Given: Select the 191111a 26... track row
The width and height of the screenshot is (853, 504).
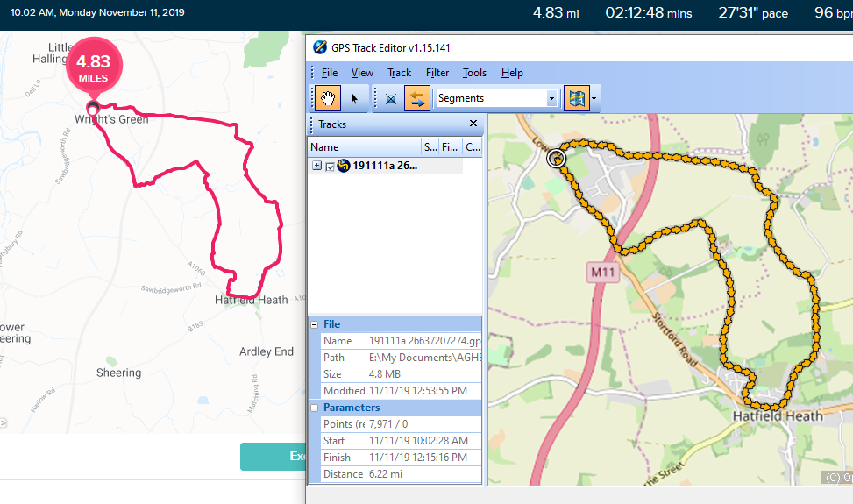Looking at the screenshot, I should [x=386, y=166].
